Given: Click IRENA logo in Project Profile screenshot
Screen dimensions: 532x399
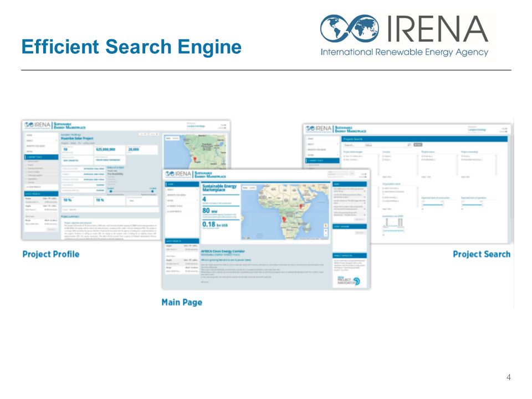Looking at the screenshot, I should click(x=37, y=125).
